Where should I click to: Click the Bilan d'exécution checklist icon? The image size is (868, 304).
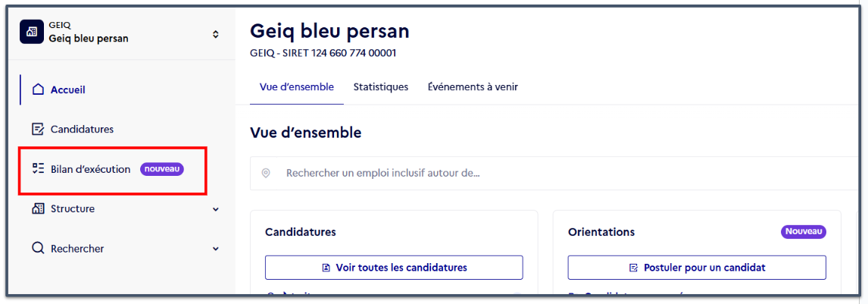[38, 170]
